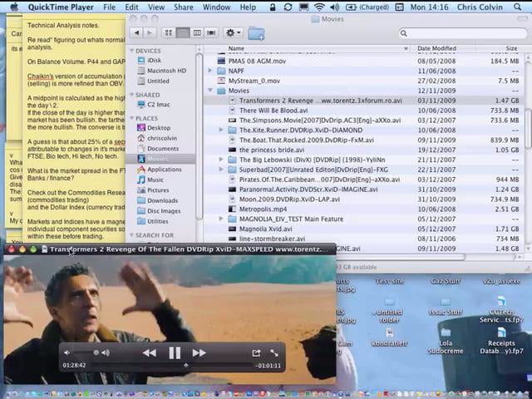Go back in Finder window
This screenshot has height=399, width=532.
coord(136,33)
